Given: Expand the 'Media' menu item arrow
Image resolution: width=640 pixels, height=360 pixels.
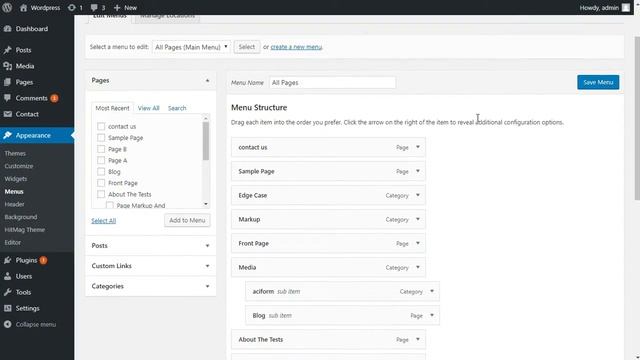Looking at the screenshot, I should coord(418,267).
